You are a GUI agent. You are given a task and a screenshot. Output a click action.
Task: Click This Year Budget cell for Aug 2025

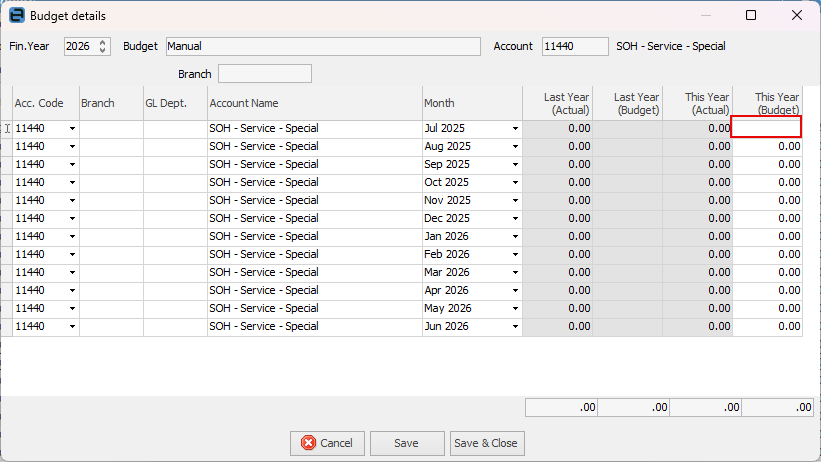point(767,147)
